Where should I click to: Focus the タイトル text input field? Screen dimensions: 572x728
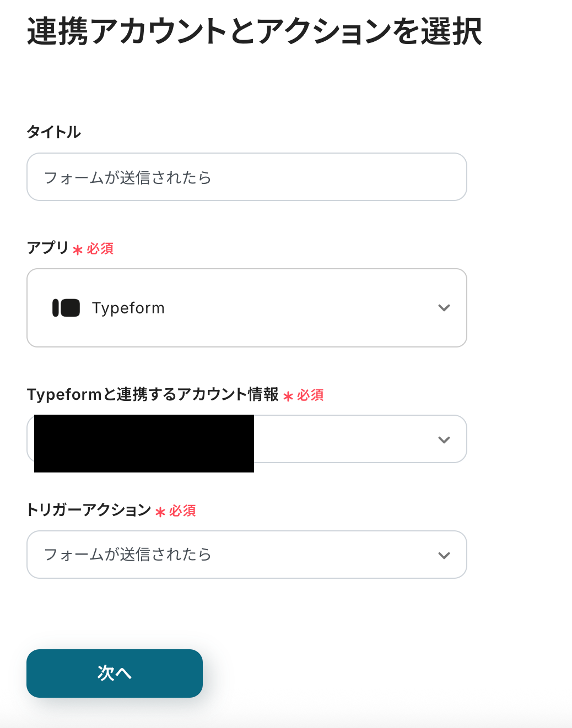(x=246, y=177)
